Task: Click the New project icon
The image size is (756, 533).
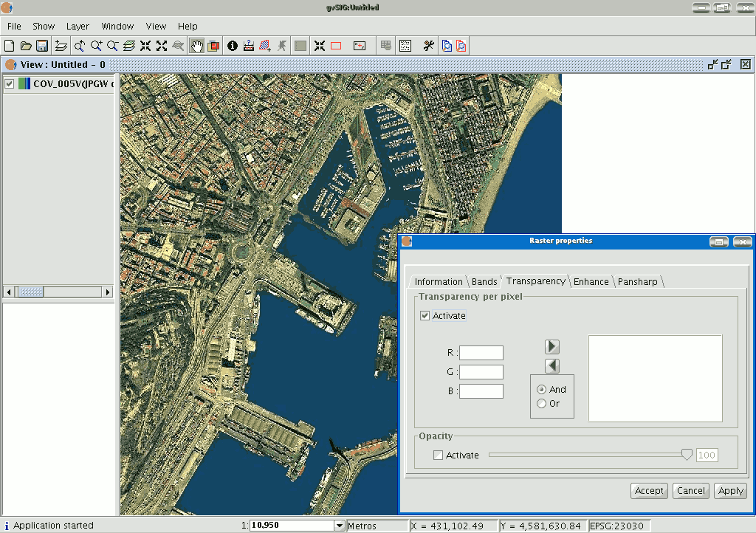Action: [10, 46]
